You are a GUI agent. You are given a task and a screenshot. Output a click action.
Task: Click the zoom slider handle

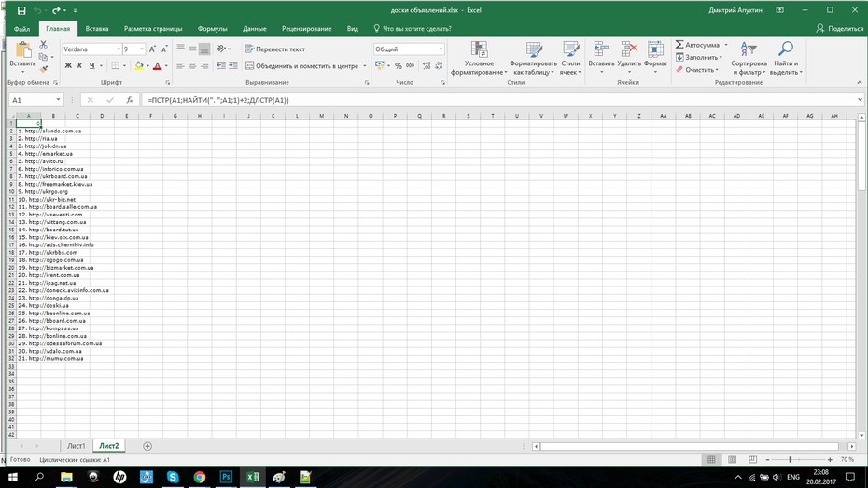[791, 460]
